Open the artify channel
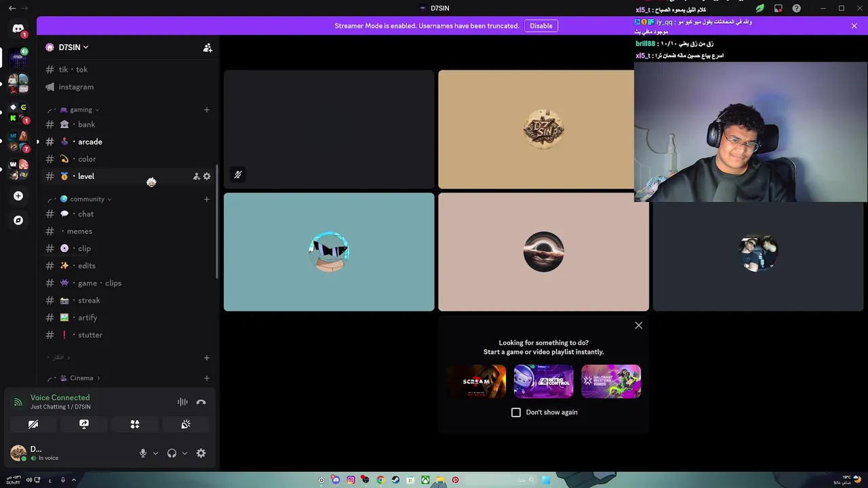 pos(127,318)
